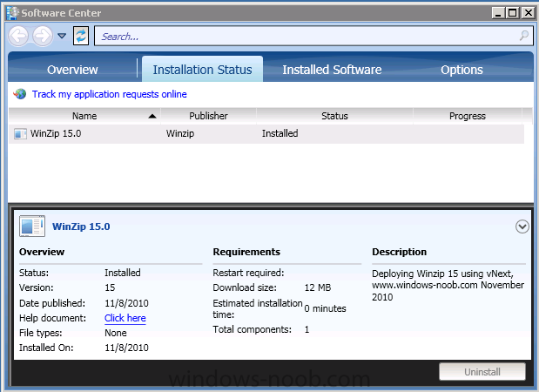
Task: Sort by the Name column header
Action: tap(84, 116)
